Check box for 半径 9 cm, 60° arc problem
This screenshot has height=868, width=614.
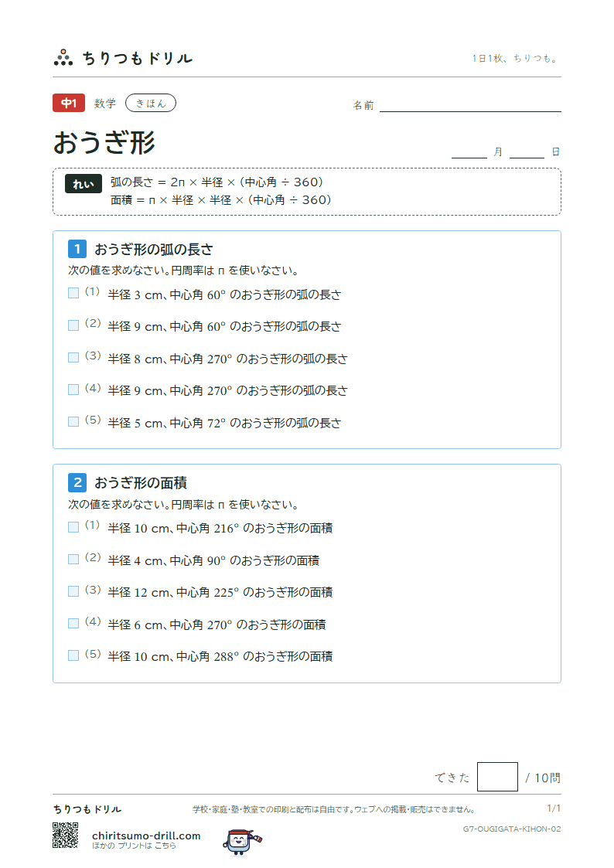tap(73, 325)
